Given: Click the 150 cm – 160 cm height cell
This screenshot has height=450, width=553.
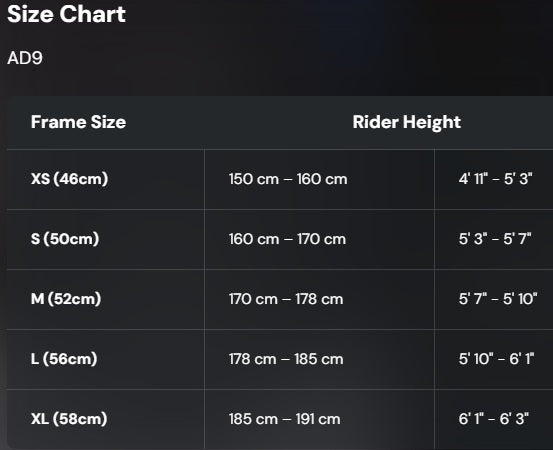Looking at the screenshot, I should [x=320, y=179].
